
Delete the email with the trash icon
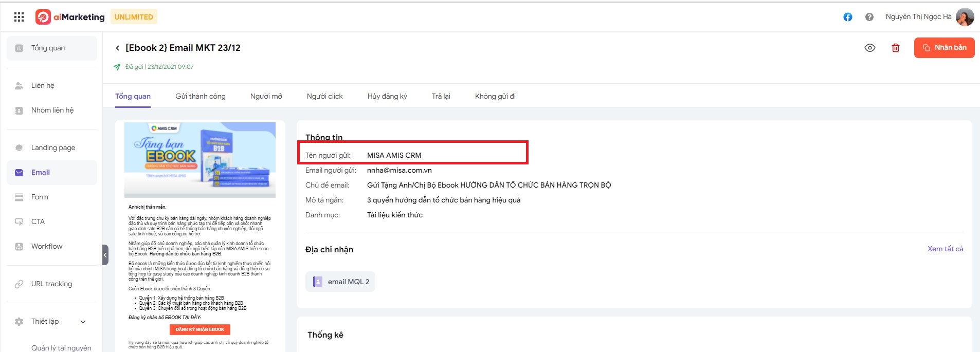tap(896, 48)
